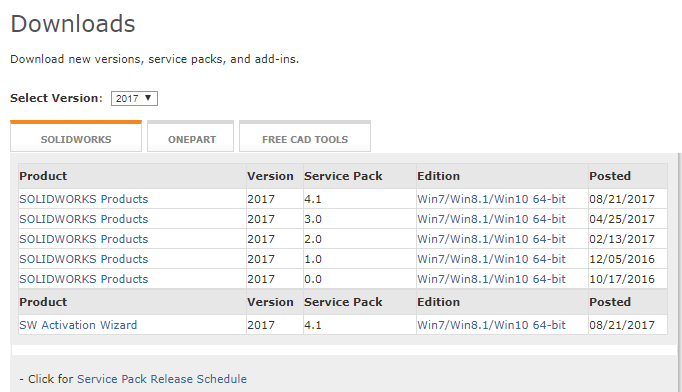Viewport: 682px width, 392px height.
Task: Open SOLIDWORKS Products link for service pack 0.0
Action: pos(84,279)
